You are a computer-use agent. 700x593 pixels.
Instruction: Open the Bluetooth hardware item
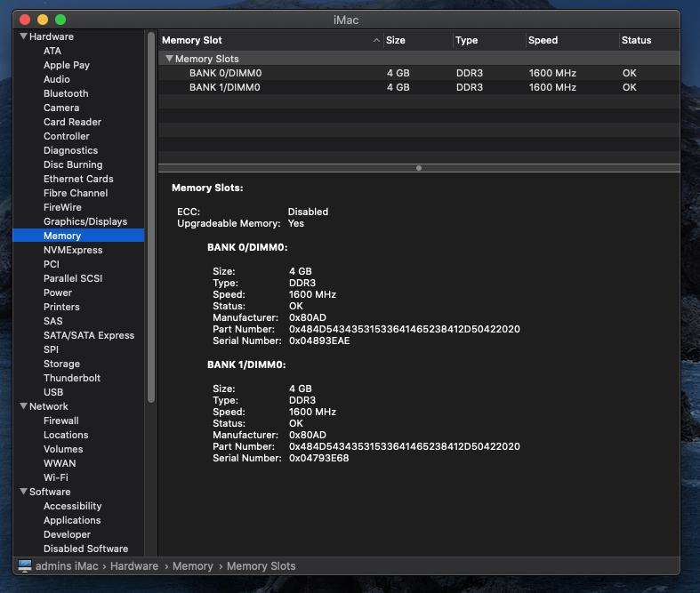66,93
